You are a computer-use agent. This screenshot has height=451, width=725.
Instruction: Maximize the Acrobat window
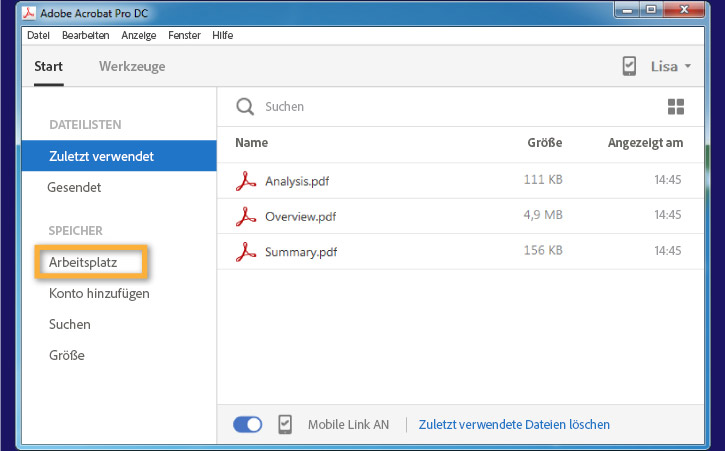(x=651, y=10)
